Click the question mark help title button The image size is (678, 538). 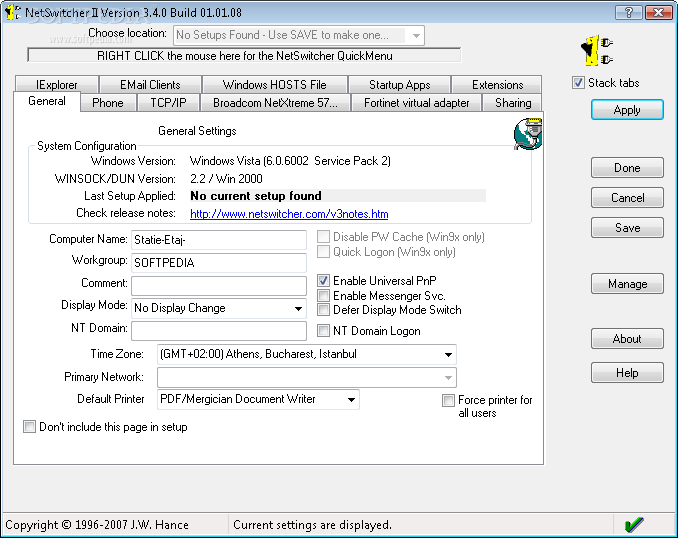(x=629, y=13)
